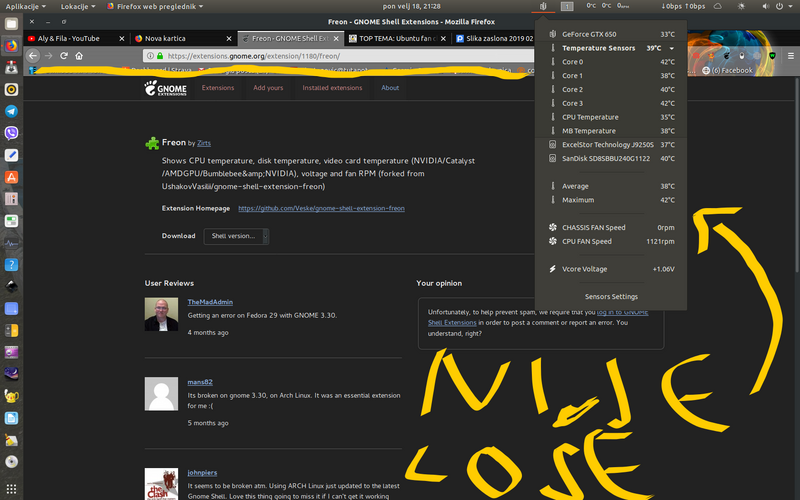Open the Extensions page link
Image resolution: width=800 pixels, height=500 pixels.
(x=218, y=88)
